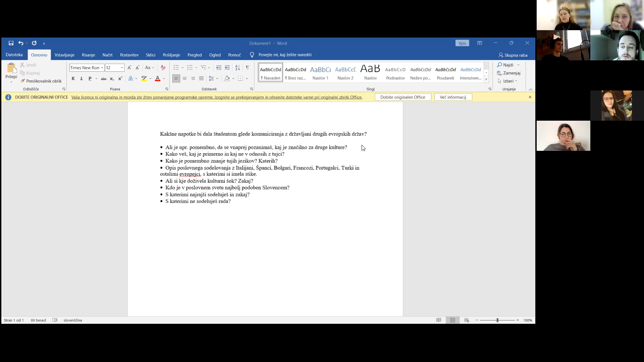Increase paragraph indent
The height and width of the screenshot is (362, 644).
227,68
